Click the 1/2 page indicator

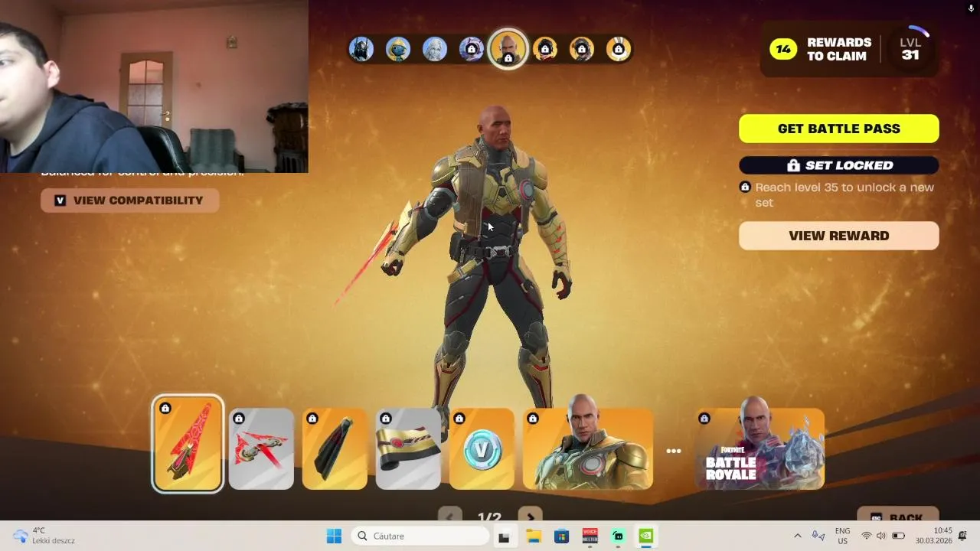(489, 517)
